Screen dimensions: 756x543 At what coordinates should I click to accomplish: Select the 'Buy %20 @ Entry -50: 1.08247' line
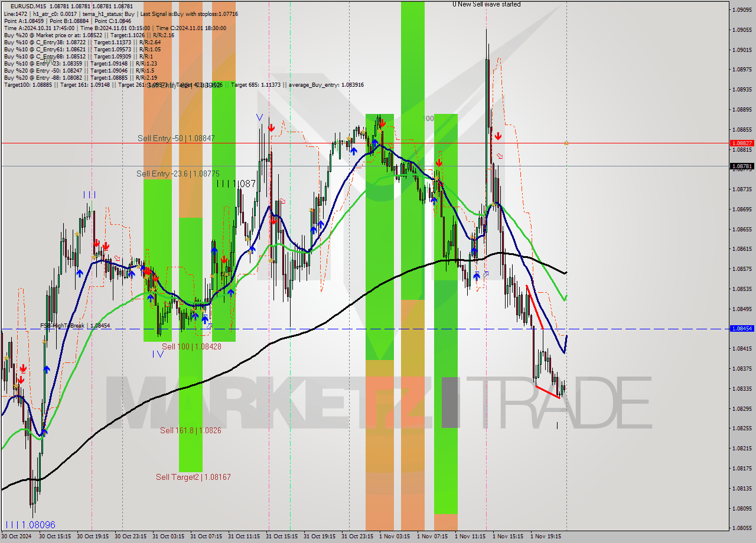click(79, 70)
